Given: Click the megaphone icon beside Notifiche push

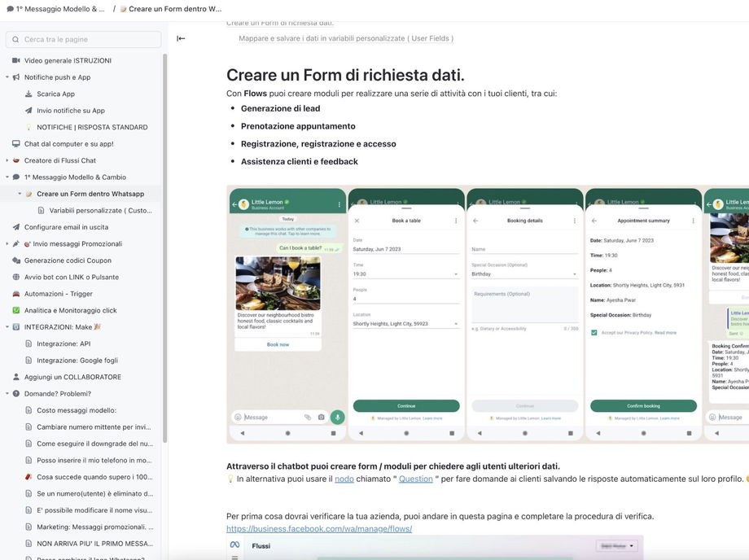Looking at the screenshot, I should click(16, 77).
